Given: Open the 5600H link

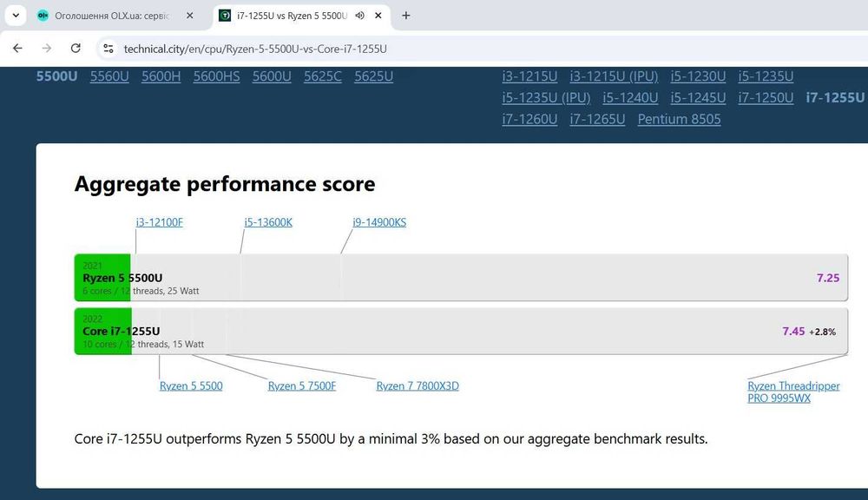Looking at the screenshot, I should coord(161,76).
